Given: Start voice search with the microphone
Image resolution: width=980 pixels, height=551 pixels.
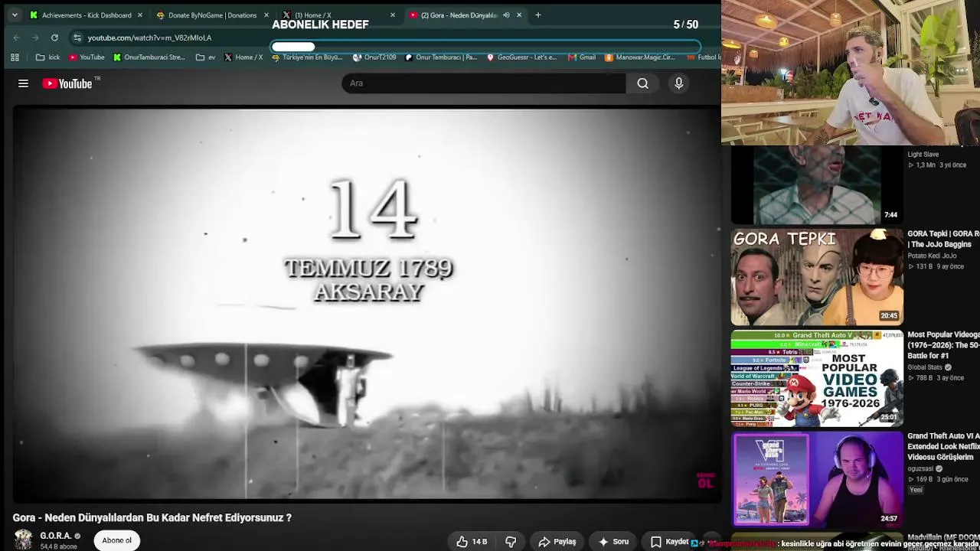Looking at the screenshot, I should 679,83.
